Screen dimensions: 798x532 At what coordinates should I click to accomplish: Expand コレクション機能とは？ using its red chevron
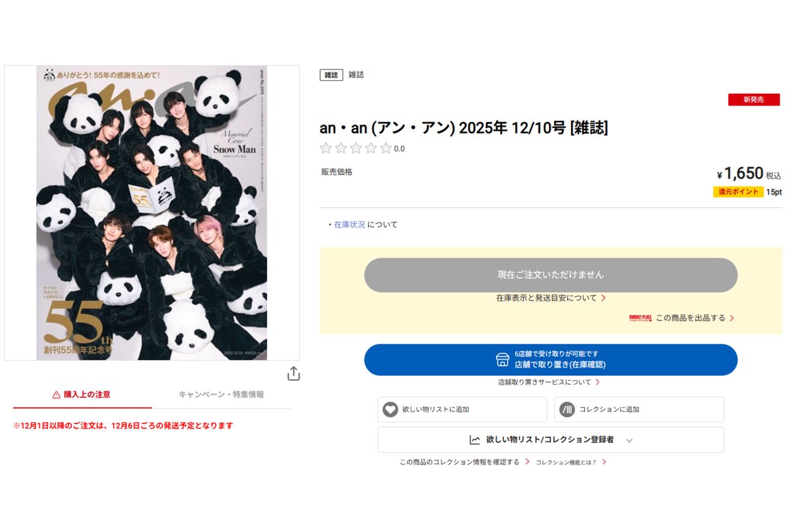click(605, 461)
